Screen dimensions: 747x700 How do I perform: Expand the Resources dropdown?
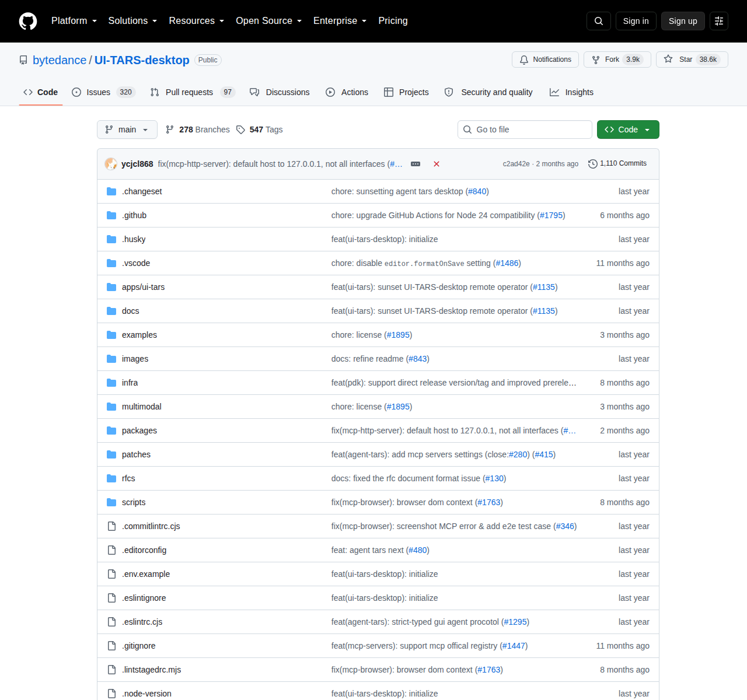197,21
